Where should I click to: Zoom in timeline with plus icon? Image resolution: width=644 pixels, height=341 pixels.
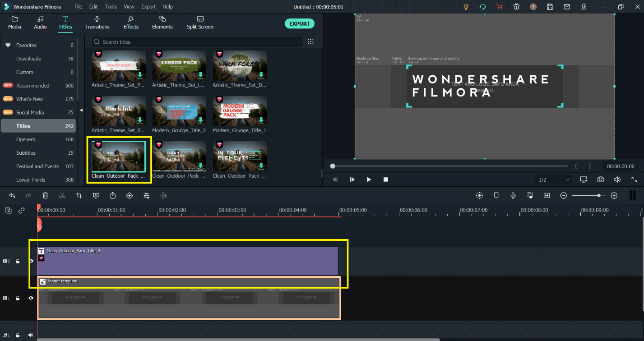pyautogui.click(x=614, y=195)
